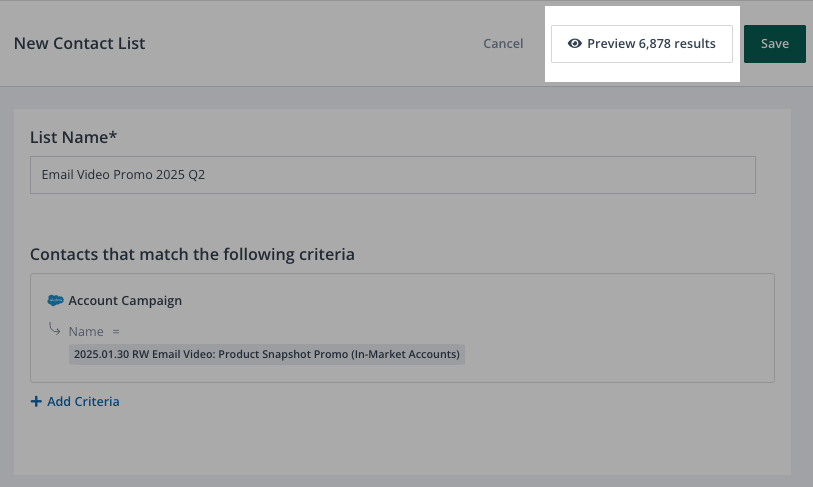This screenshot has height=487, width=813.
Task: Cancel the new contact list
Action: [503, 44]
